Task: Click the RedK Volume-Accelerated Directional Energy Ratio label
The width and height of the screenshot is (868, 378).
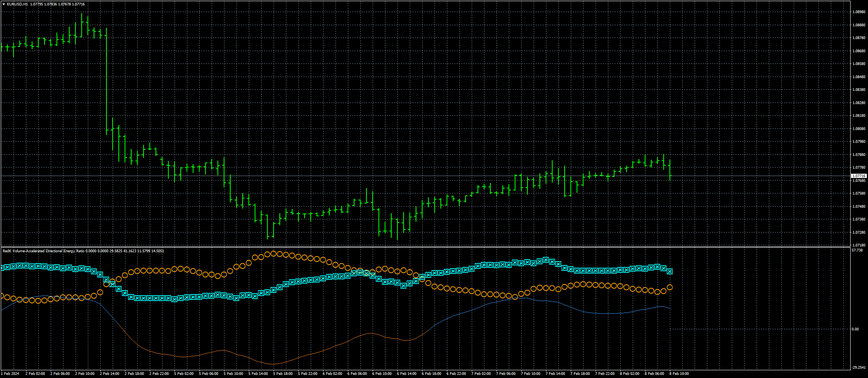Action: [x=43, y=251]
